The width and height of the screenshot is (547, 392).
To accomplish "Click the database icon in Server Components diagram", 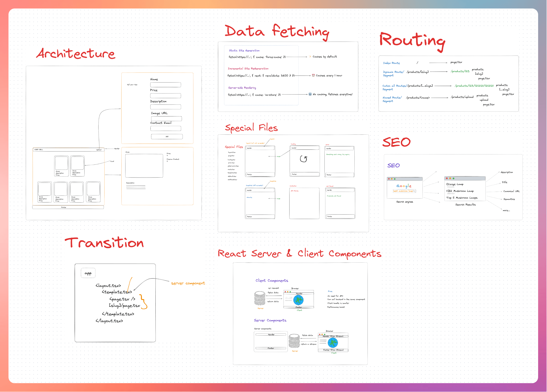I will pyautogui.click(x=294, y=341).
